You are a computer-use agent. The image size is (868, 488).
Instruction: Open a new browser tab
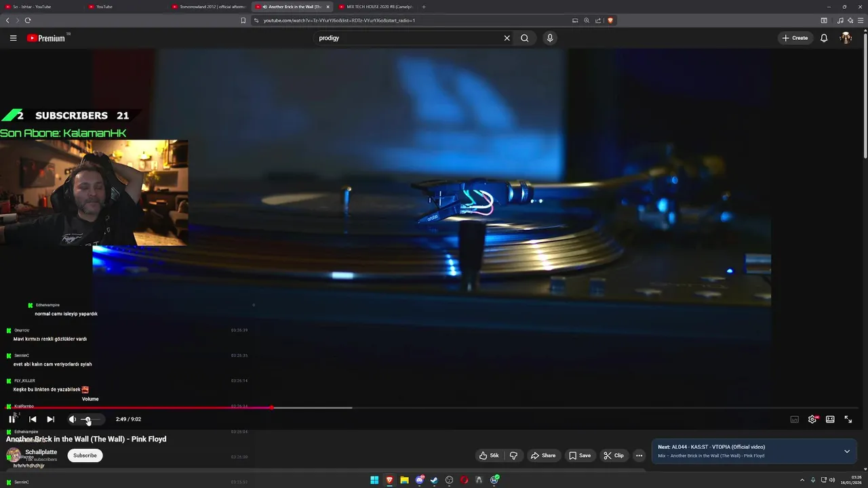click(x=424, y=7)
